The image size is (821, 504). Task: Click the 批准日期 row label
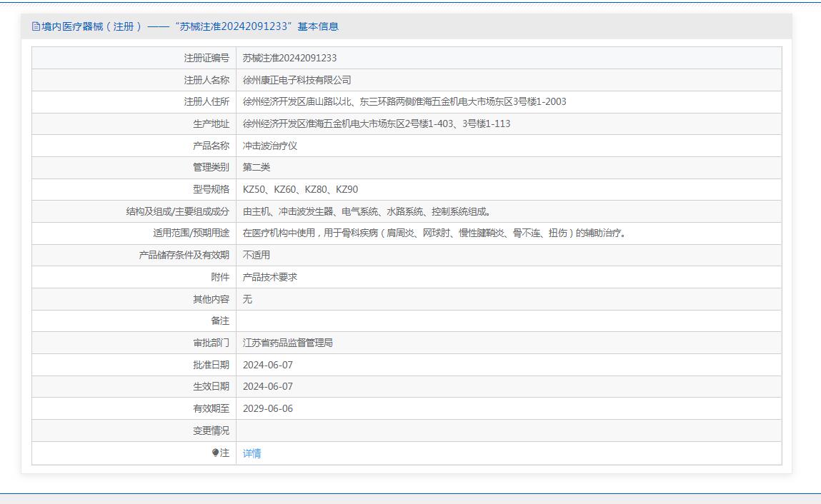point(211,365)
